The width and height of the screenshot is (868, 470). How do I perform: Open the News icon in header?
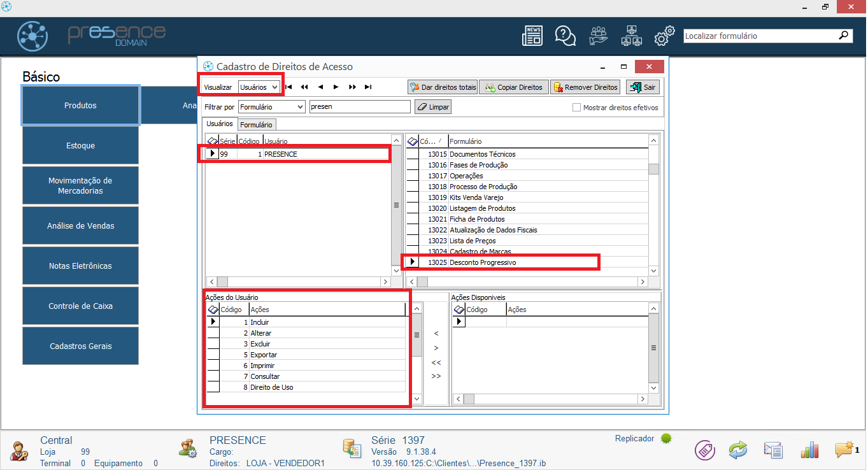pyautogui.click(x=532, y=36)
